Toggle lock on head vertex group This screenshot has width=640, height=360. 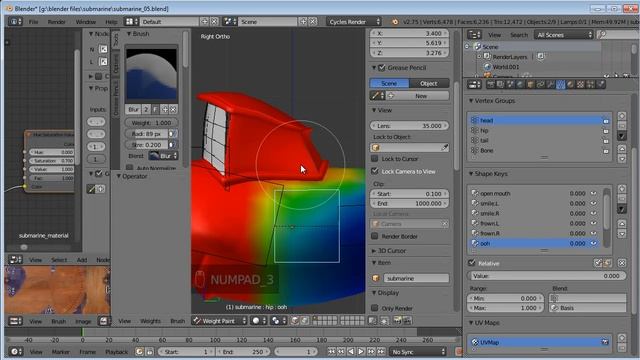point(606,121)
